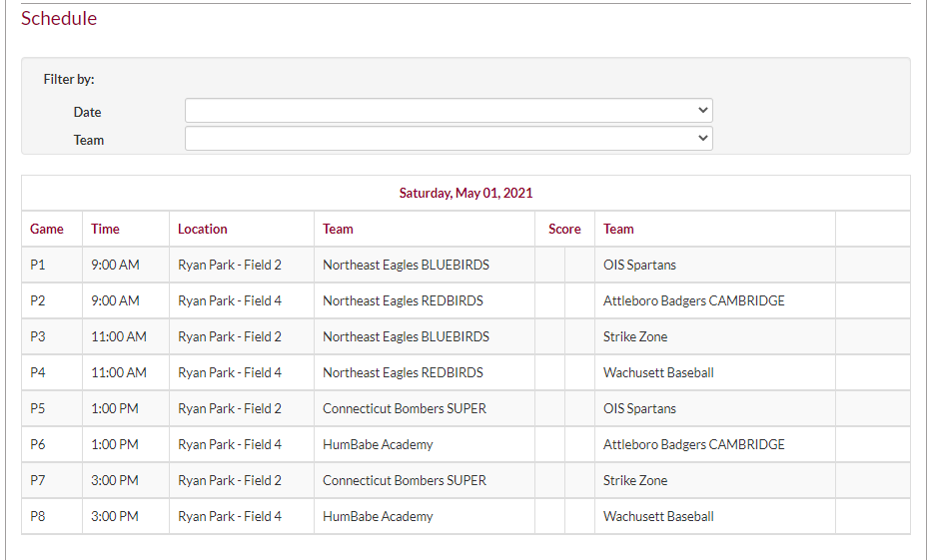
Task: Open the Team filter dropdown
Action: click(x=449, y=138)
